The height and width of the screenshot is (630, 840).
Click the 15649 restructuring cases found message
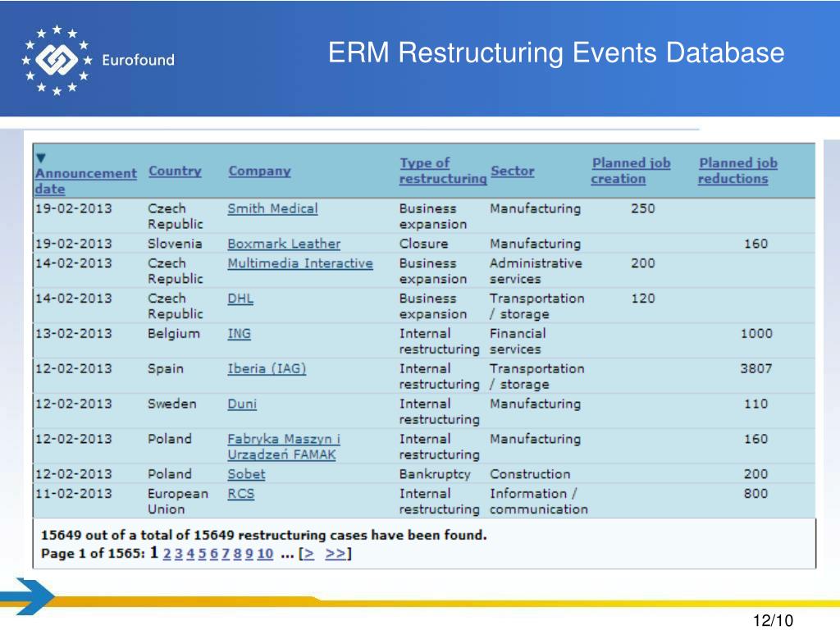263,535
